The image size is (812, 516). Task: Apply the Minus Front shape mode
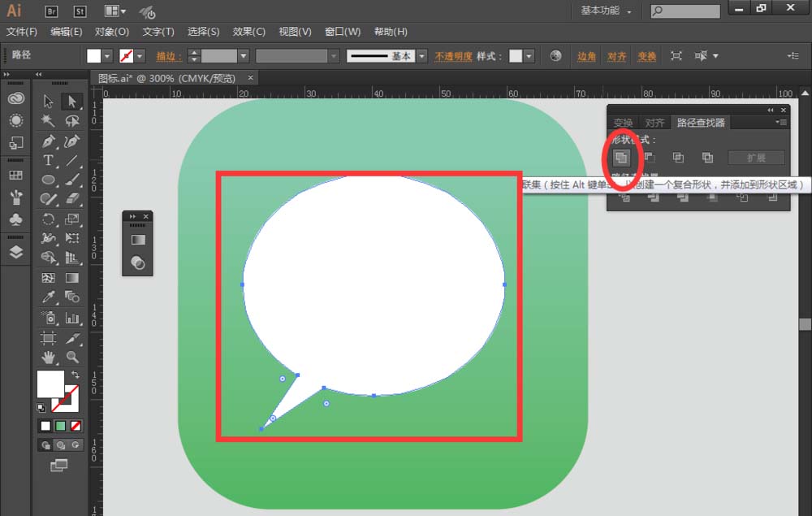tap(650, 157)
